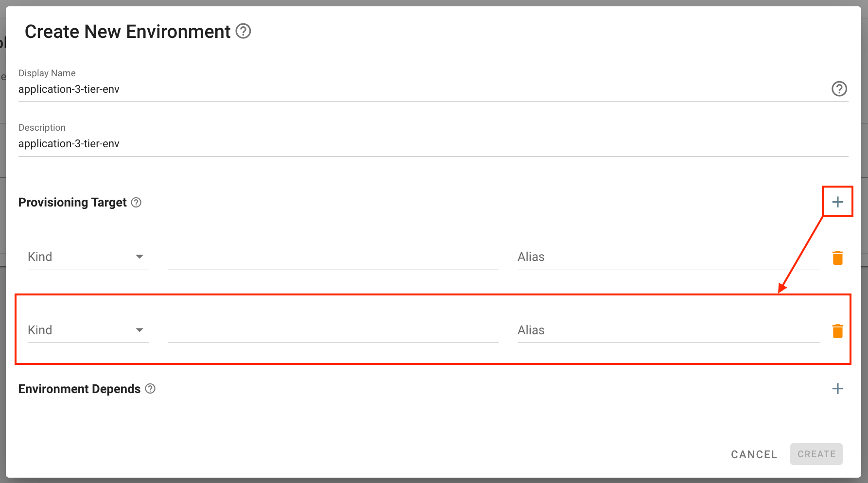The width and height of the screenshot is (868, 483).
Task: Delete the second provisioning target row
Action: 837,331
